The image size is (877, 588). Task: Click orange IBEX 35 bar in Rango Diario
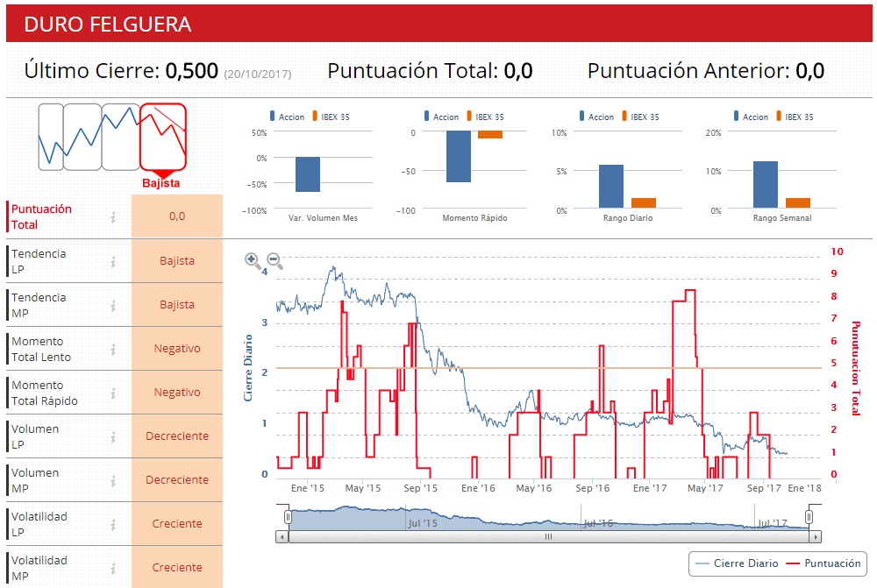click(x=643, y=203)
